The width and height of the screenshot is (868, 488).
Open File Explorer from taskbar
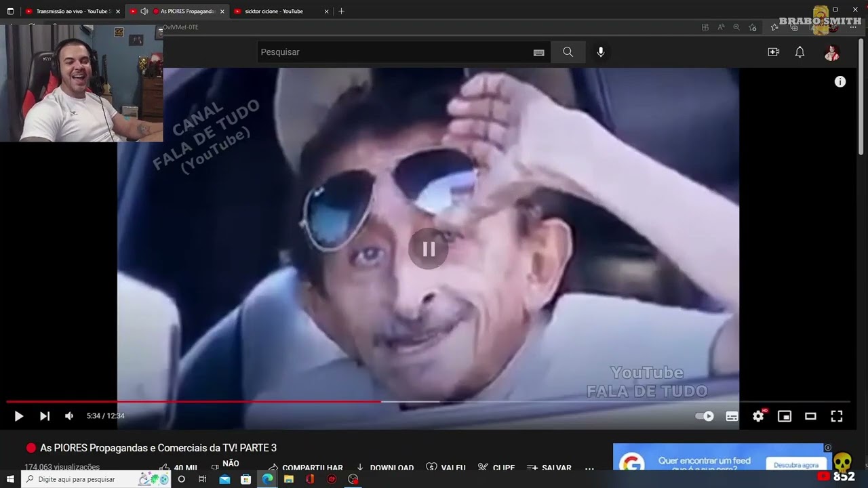coord(289,479)
